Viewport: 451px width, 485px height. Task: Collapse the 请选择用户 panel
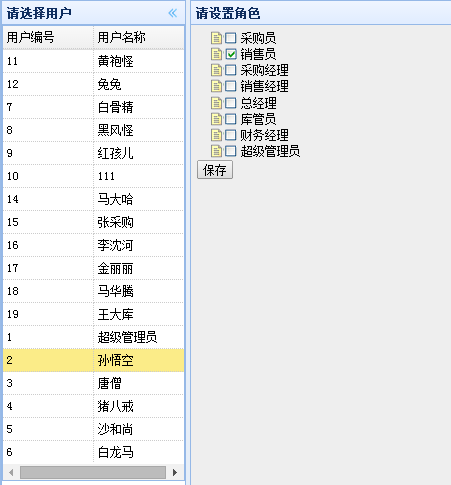[173, 13]
